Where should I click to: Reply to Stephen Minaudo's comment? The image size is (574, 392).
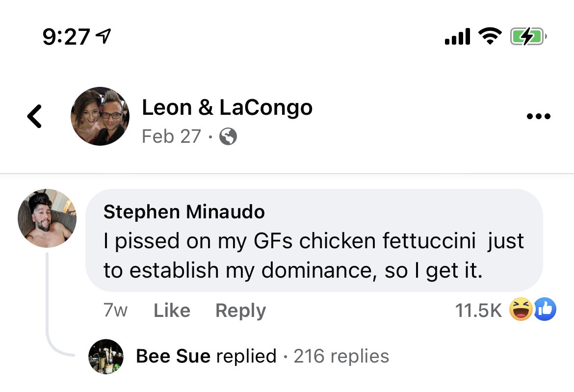pos(240,311)
